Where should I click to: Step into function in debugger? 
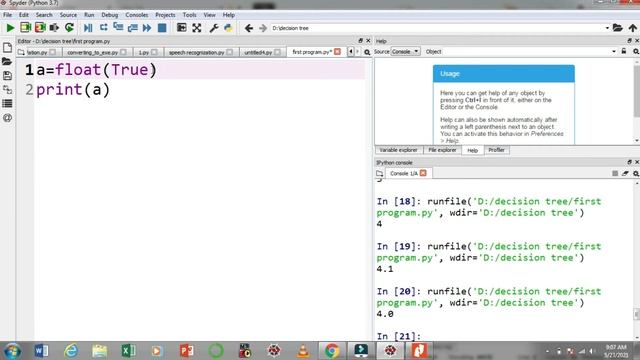coord(118,28)
